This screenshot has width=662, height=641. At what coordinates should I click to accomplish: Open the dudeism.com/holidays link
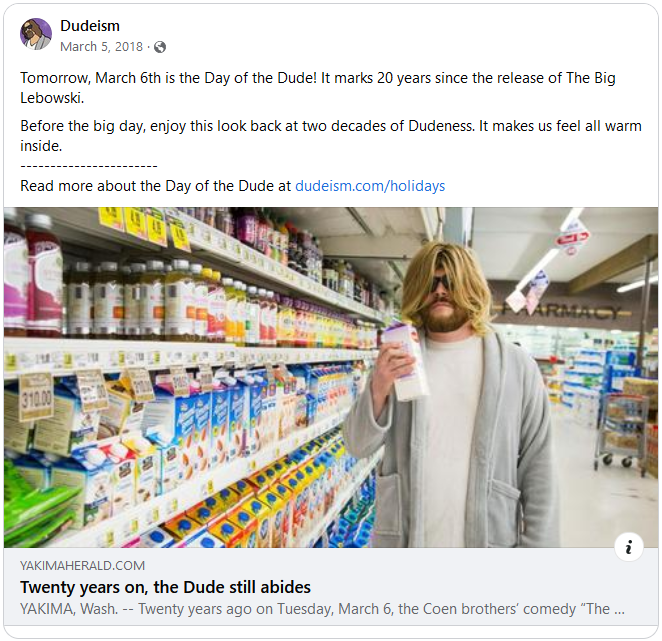pos(370,186)
